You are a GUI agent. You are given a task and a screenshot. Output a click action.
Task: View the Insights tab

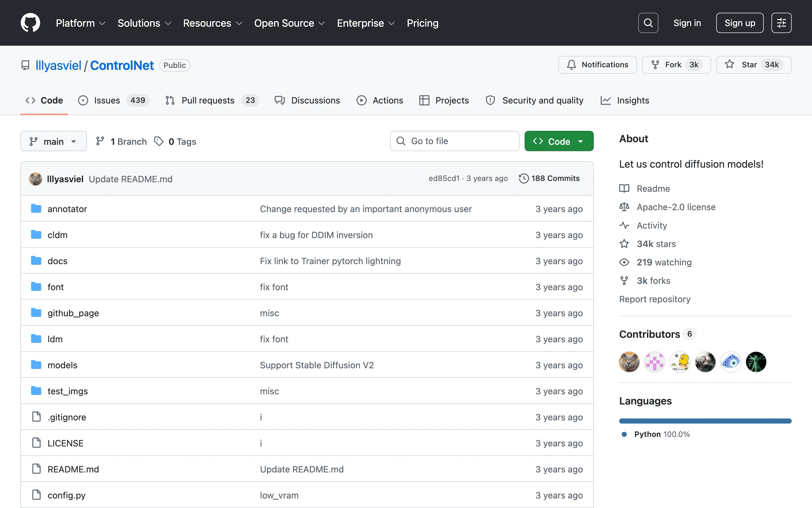(625, 100)
